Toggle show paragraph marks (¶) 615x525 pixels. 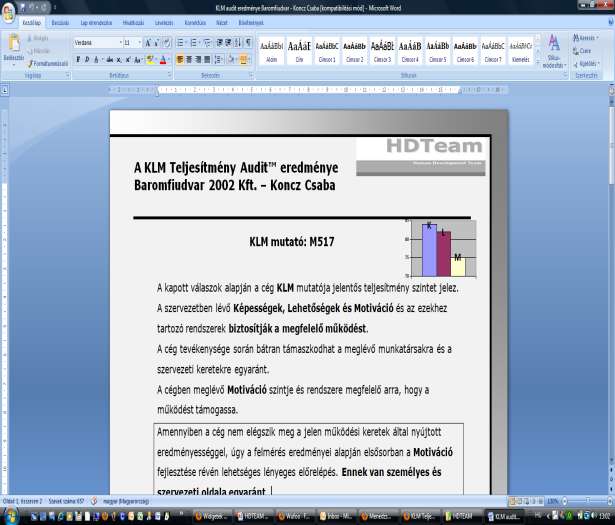pos(248,43)
